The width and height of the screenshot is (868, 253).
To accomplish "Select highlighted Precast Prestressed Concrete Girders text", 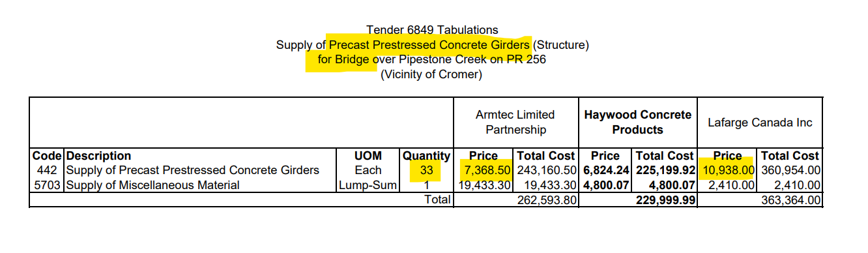I will pyautogui.click(x=429, y=45).
